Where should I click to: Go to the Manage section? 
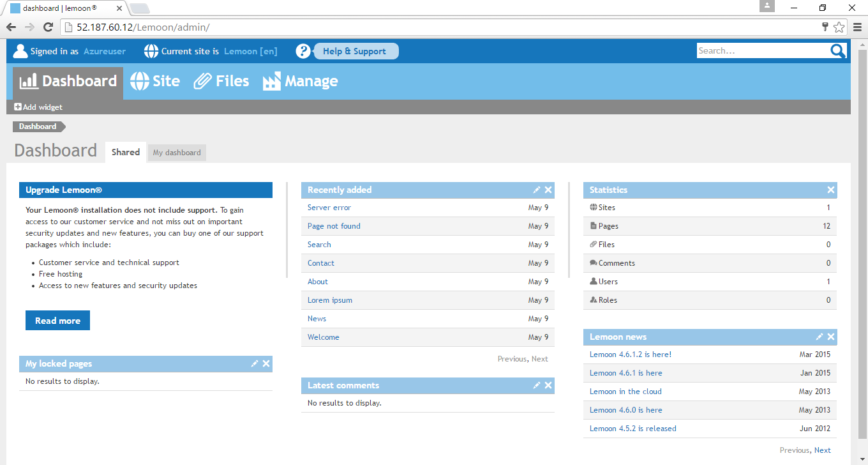(x=300, y=81)
